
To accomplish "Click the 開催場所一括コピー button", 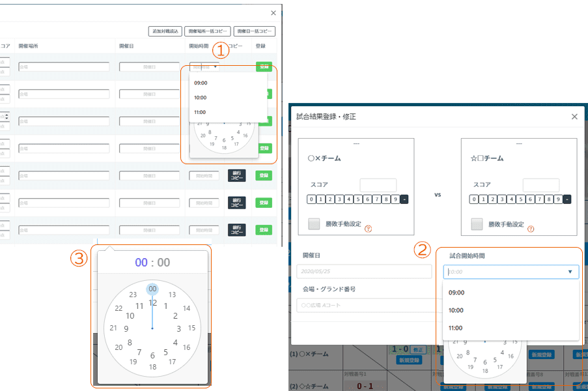I will [207, 31].
